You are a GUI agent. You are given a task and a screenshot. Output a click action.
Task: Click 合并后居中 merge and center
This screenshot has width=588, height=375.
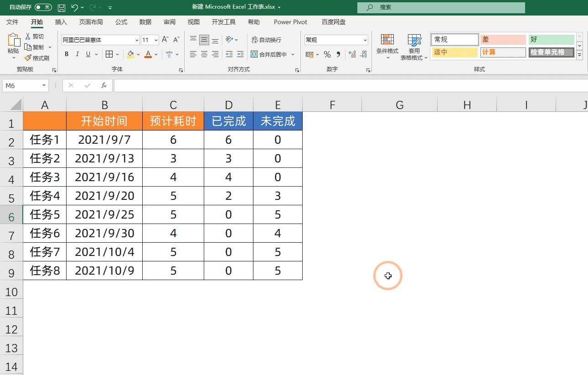pos(269,54)
